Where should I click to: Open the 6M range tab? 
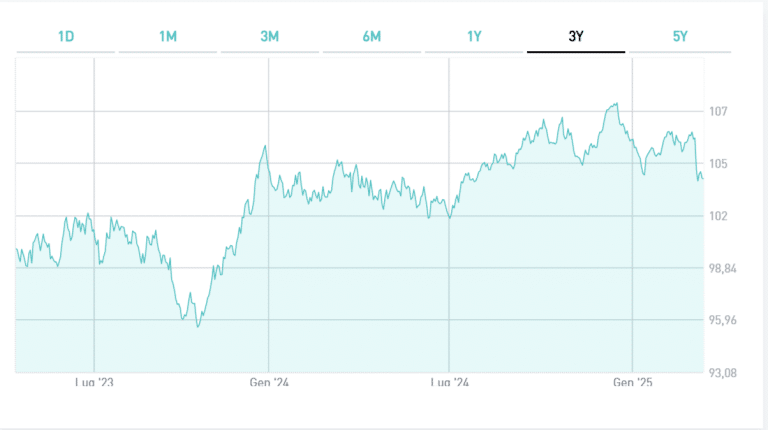point(372,37)
